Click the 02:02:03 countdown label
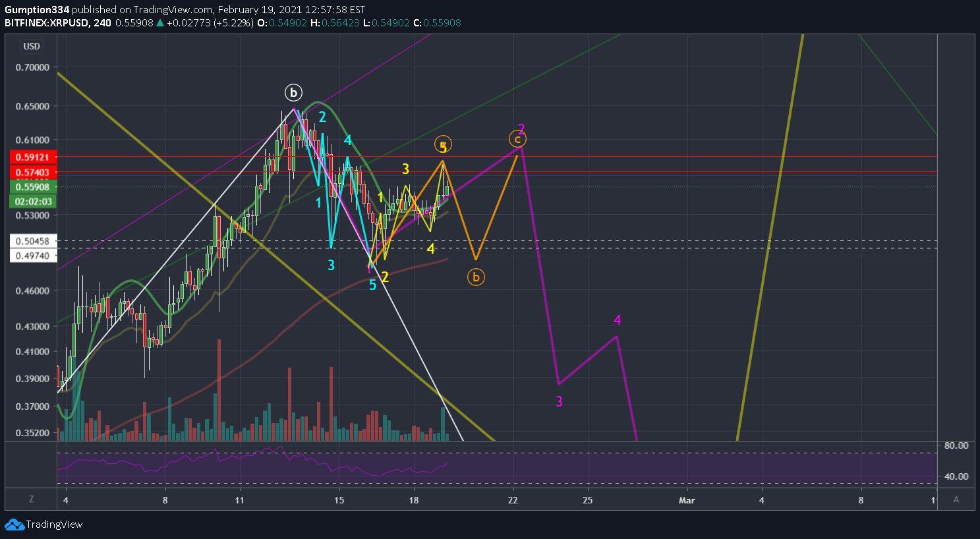The width and height of the screenshot is (980, 539). 33,202
